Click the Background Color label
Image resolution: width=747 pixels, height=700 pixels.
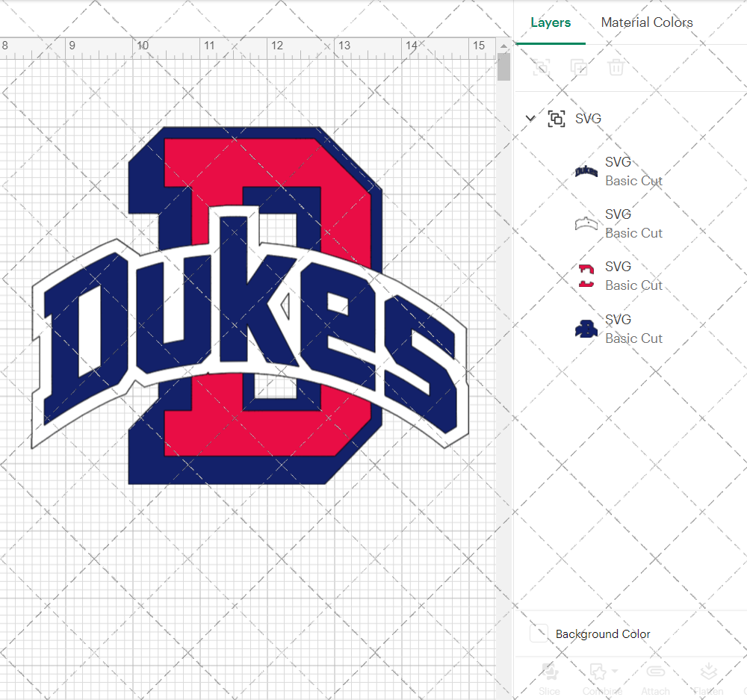pos(603,634)
